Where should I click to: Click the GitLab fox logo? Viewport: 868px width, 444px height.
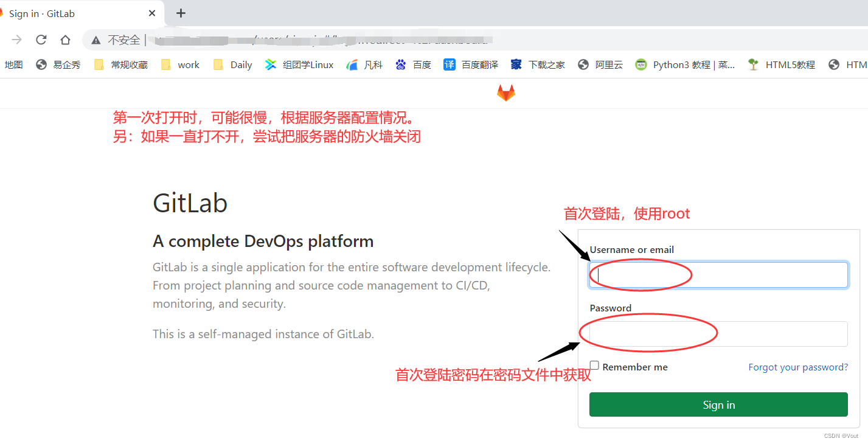506,92
